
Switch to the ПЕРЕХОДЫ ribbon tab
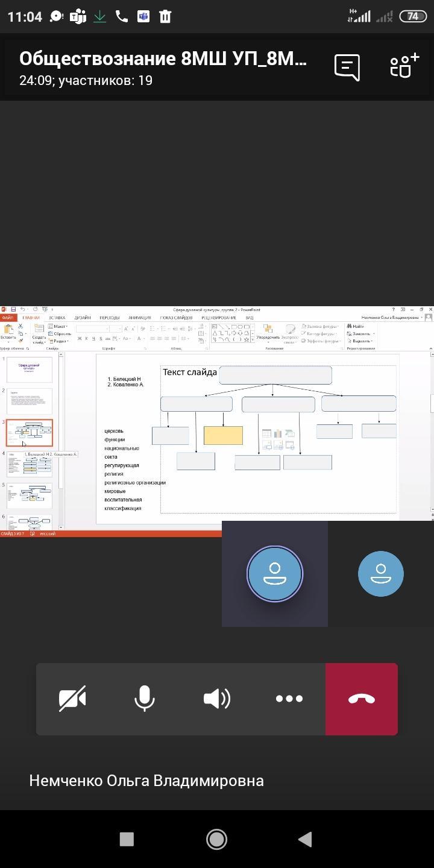(109, 318)
